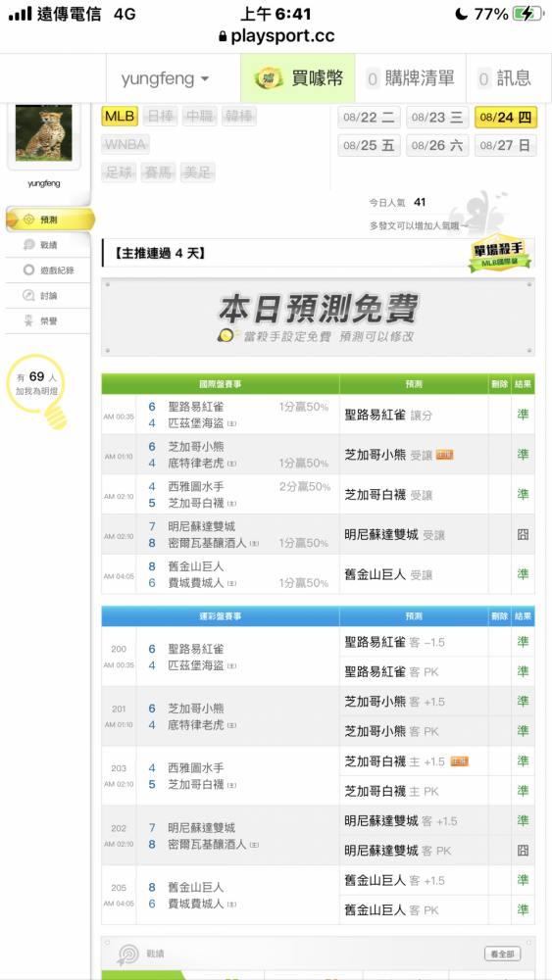Viewport: 552px width, 980px height.
Task: Open the 榮譽 sidebar item
Action: pos(48,321)
